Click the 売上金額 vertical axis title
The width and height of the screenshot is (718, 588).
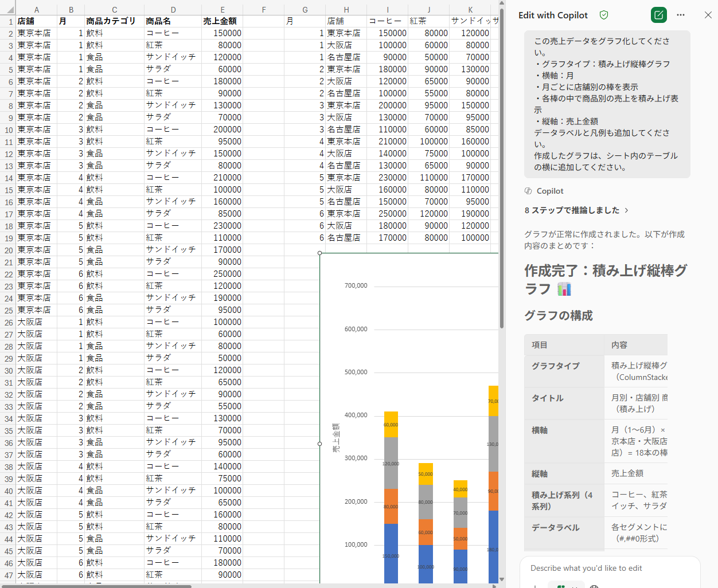click(336, 438)
